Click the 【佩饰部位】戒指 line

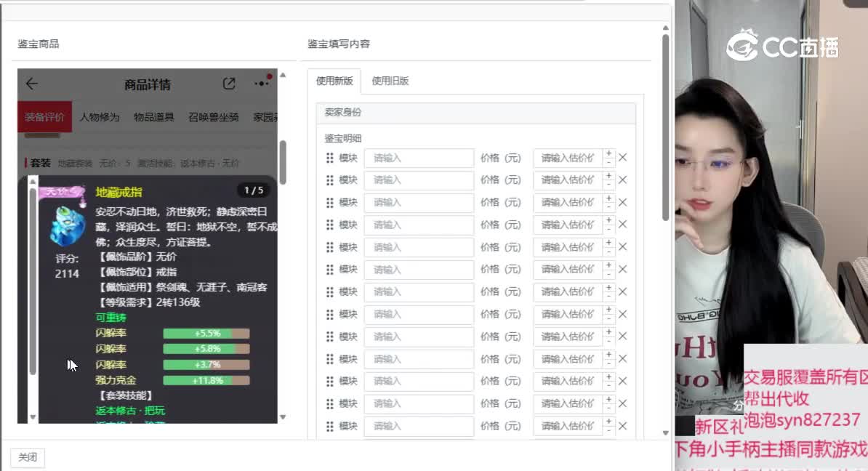[136, 272]
